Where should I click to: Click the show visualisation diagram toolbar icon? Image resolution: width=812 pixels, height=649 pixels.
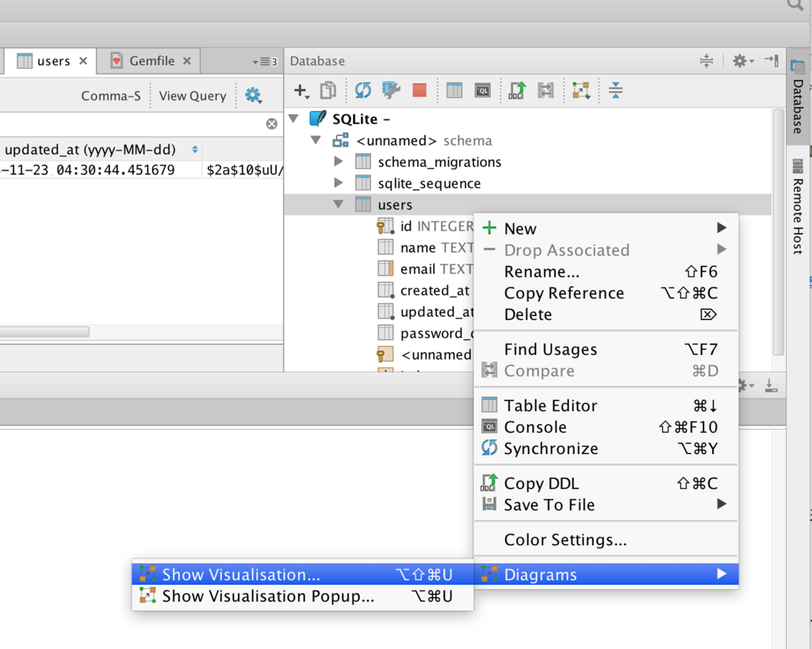point(580,90)
